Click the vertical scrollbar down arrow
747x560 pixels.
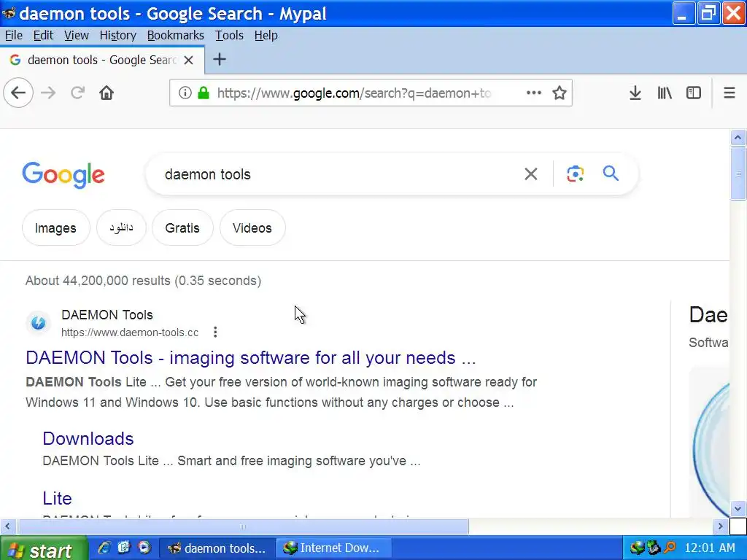point(738,508)
